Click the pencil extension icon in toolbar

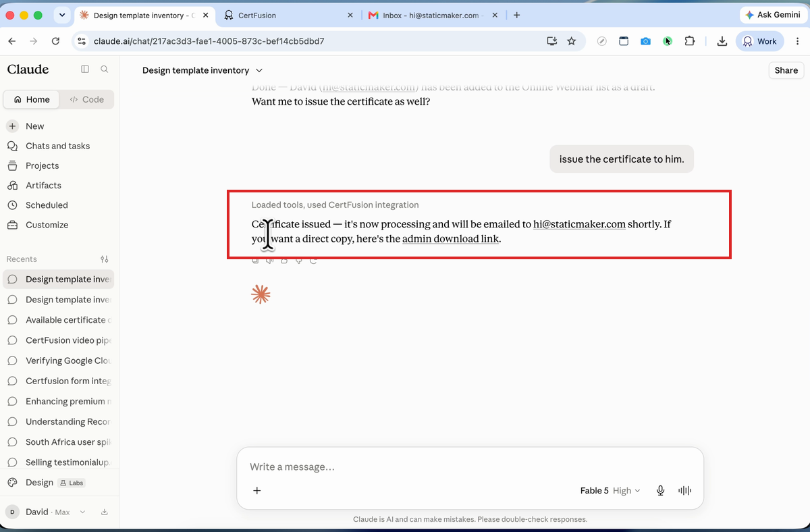[x=602, y=41]
